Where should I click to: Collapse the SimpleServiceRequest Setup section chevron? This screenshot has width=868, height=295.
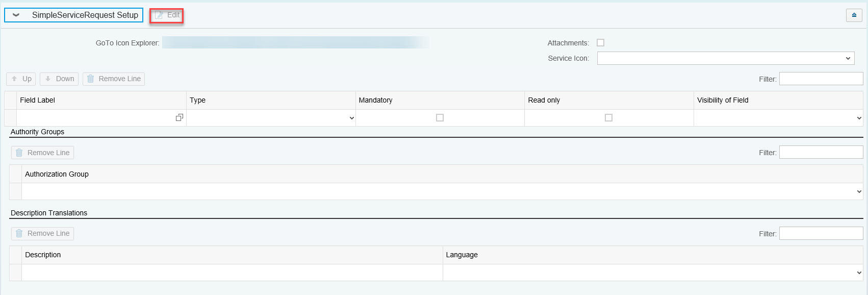pyautogui.click(x=16, y=15)
